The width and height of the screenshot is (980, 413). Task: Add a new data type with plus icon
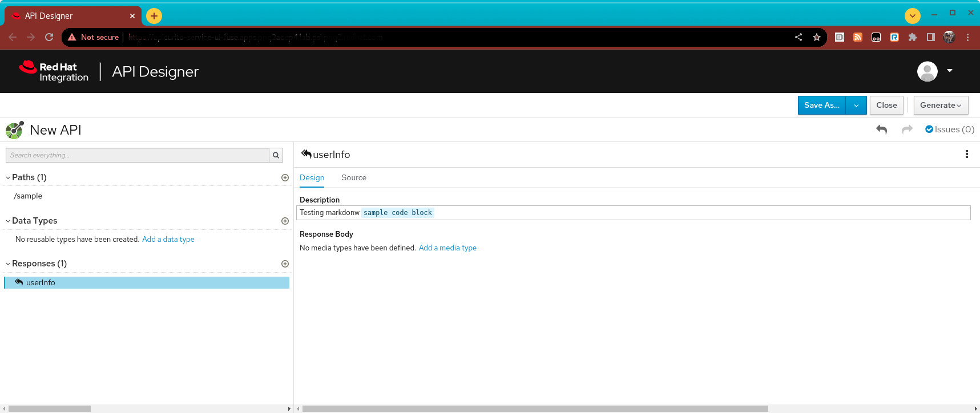[285, 221]
